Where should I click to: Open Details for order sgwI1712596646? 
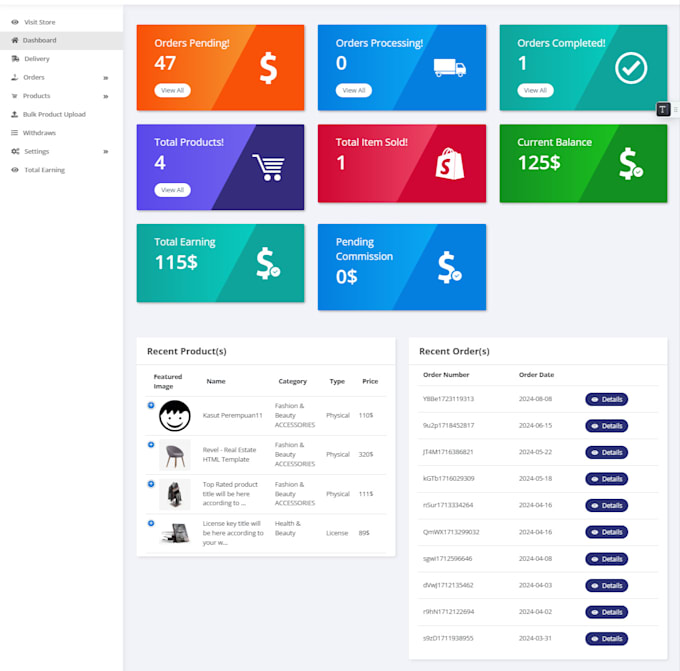[607, 559]
